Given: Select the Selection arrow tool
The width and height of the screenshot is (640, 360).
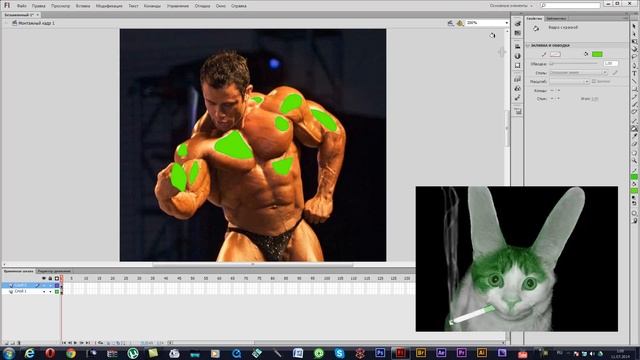Looking at the screenshot, I should pyautogui.click(x=635, y=26).
